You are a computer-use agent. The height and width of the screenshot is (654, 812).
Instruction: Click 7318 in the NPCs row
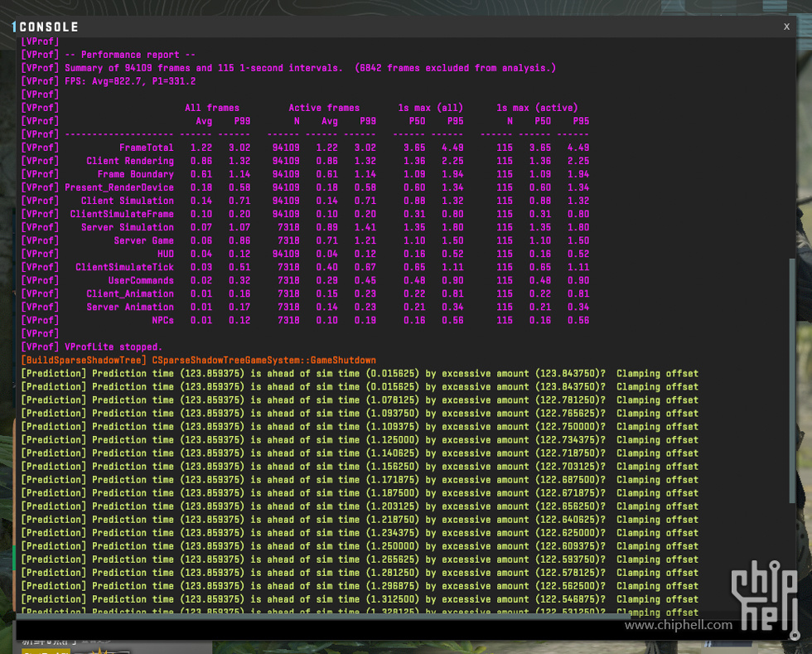point(288,321)
